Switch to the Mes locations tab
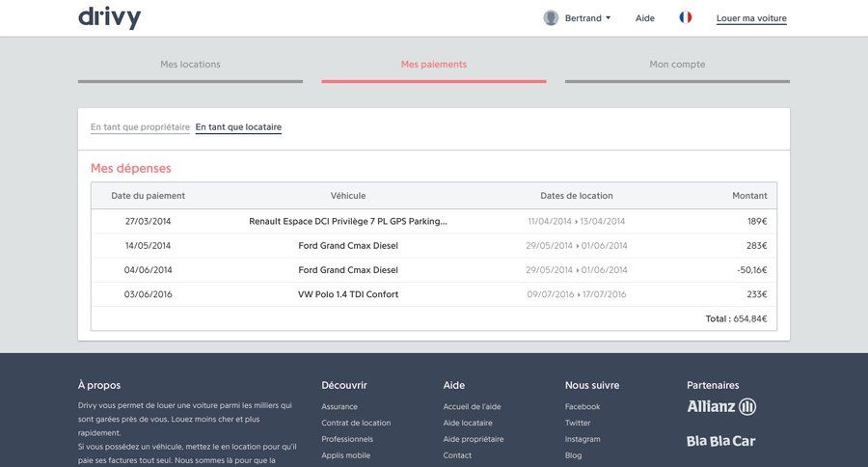 (190, 65)
